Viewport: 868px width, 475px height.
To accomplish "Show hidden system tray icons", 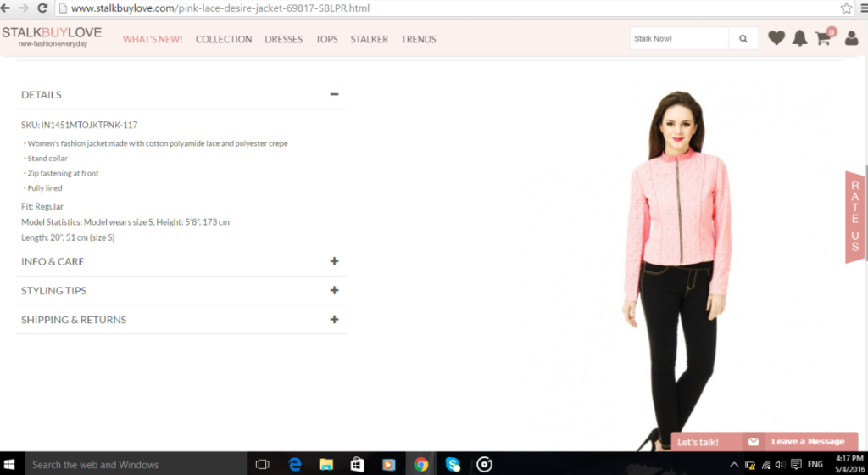I will click(734, 465).
